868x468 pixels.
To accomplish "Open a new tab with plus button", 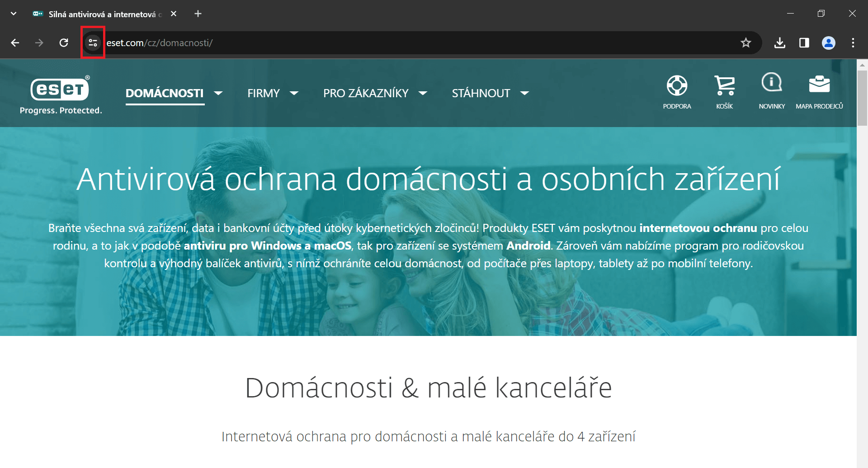I will [198, 14].
